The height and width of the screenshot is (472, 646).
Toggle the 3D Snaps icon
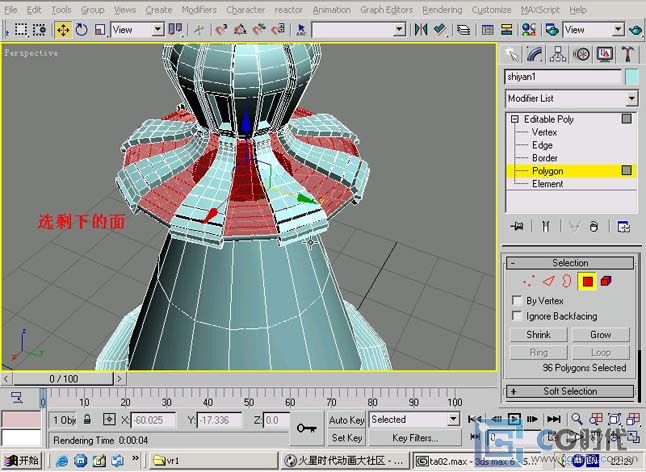(x=221, y=30)
